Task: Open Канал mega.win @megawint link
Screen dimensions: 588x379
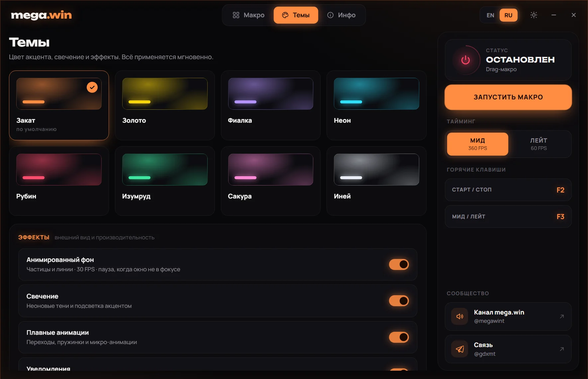Action: coord(508,316)
